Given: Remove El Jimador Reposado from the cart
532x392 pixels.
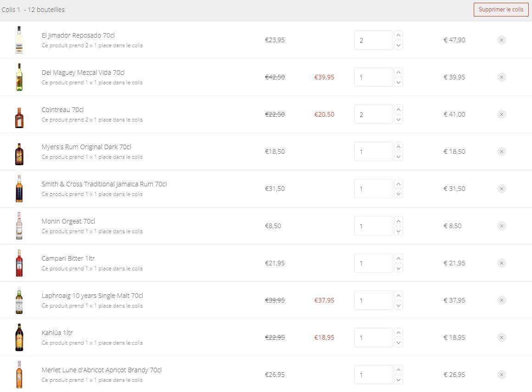Looking at the screenshot, I should coord(501,40).
